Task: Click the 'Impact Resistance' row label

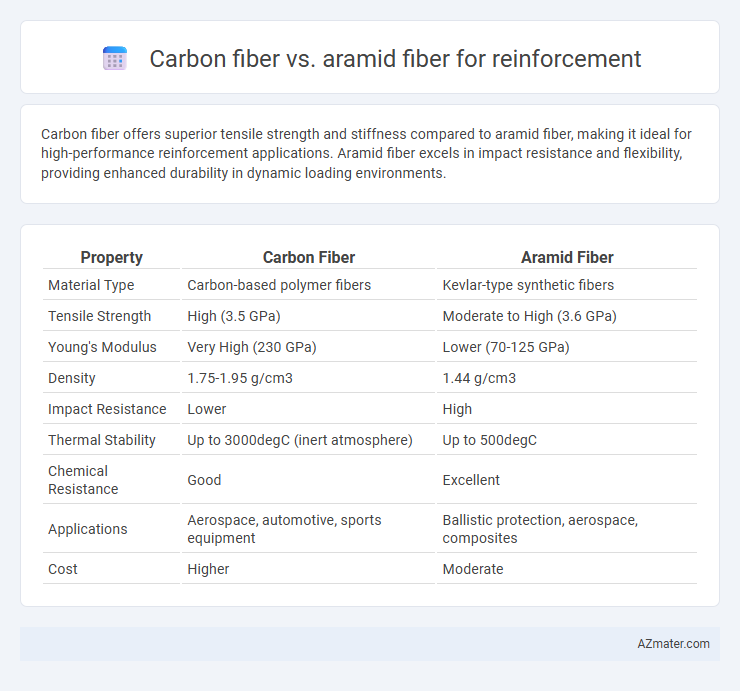Action: pos(107,409)
